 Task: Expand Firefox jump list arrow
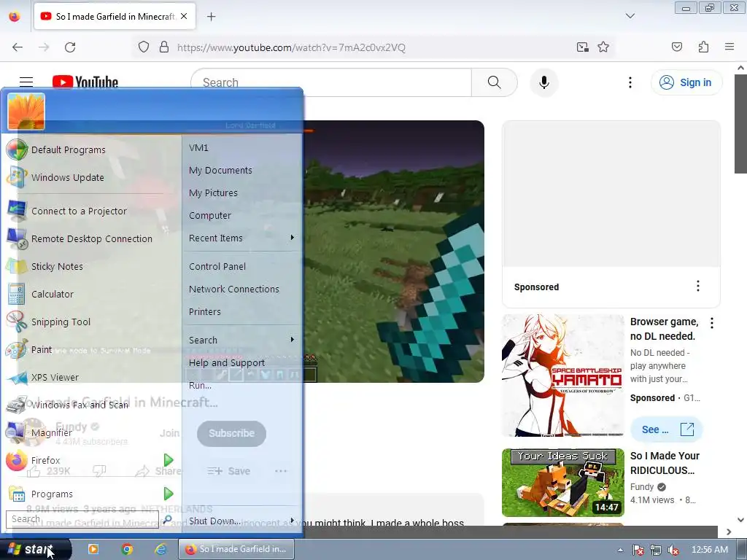(x=169, y=460)
